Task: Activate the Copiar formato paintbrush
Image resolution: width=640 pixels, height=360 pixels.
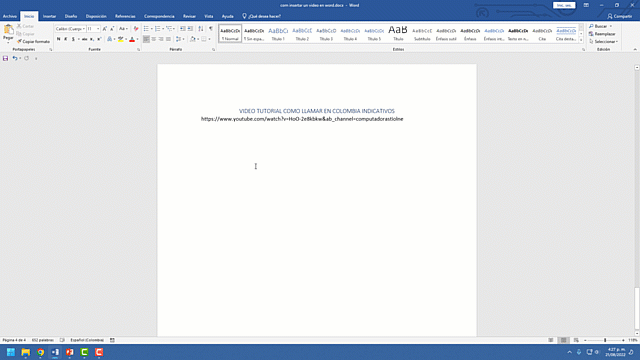Action: click(x=33, y=42)
